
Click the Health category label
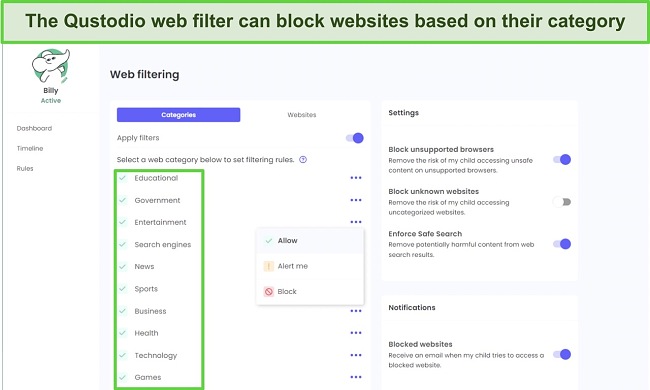tap(146, 333)
